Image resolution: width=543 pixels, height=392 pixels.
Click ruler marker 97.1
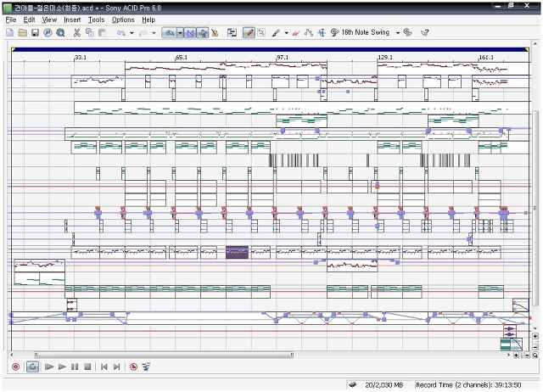[x=283, y=58]
